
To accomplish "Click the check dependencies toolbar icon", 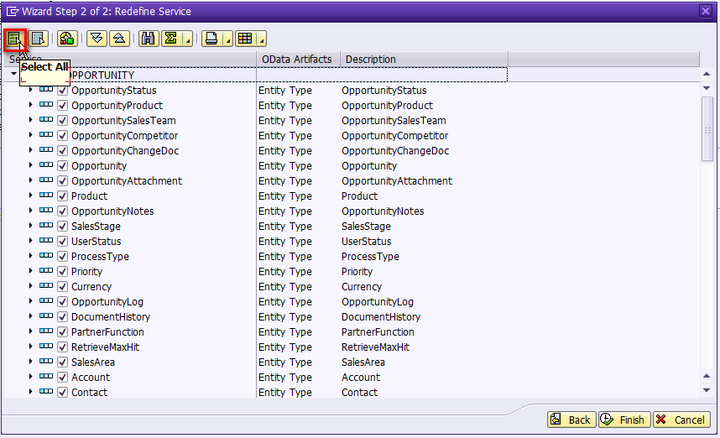I will point(67,39).
